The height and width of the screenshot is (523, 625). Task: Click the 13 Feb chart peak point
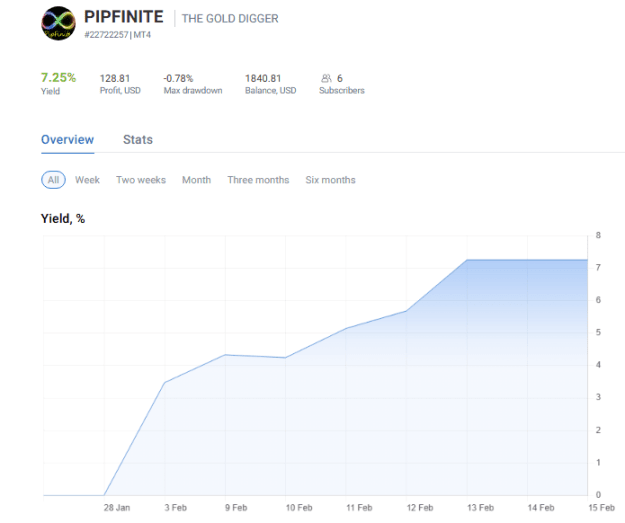(x=467, y=260)
